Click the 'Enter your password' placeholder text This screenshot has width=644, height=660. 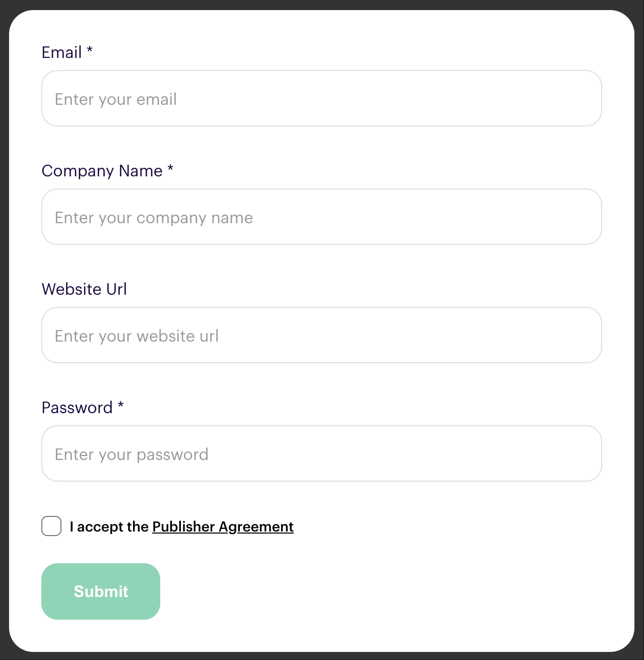pyautogui.click(x=132, y=454)
